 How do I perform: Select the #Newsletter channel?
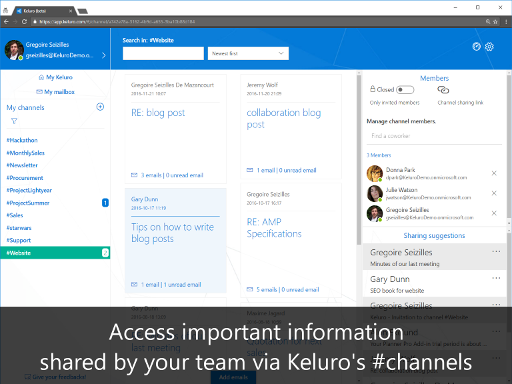[x=22, y=165]
